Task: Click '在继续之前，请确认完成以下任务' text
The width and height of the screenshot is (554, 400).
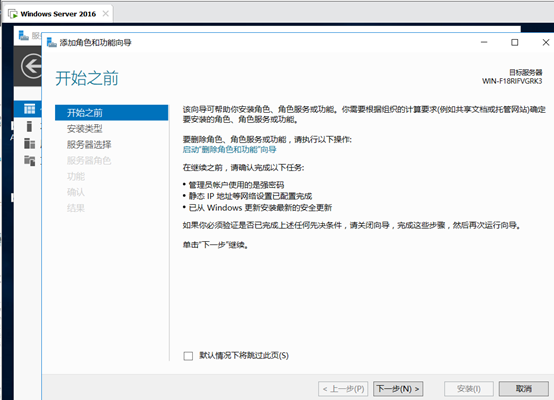Action: click(243, 167)
